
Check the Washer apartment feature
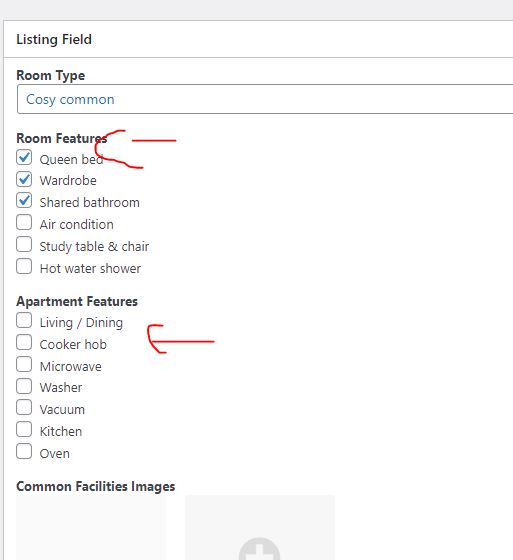(24, 386)
